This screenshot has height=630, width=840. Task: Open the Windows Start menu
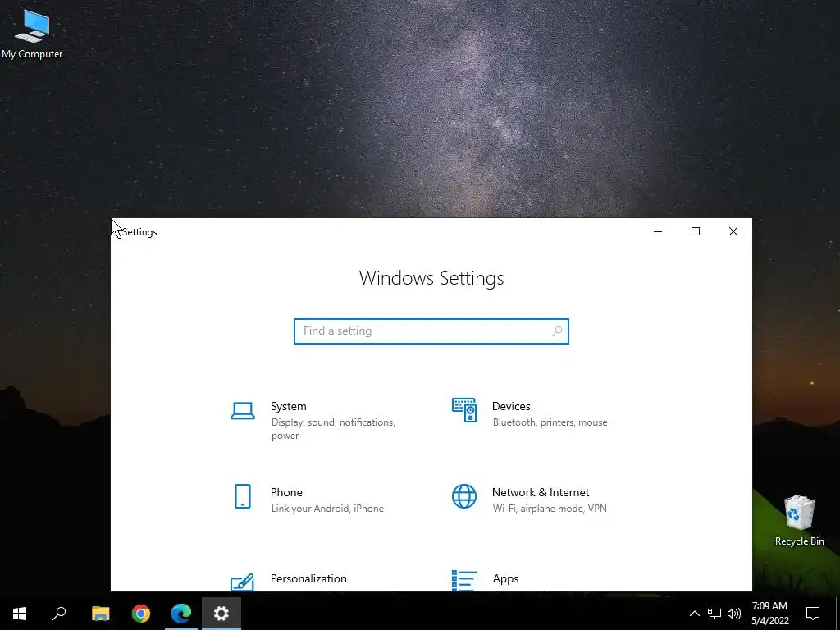click(x=20, y=614)
